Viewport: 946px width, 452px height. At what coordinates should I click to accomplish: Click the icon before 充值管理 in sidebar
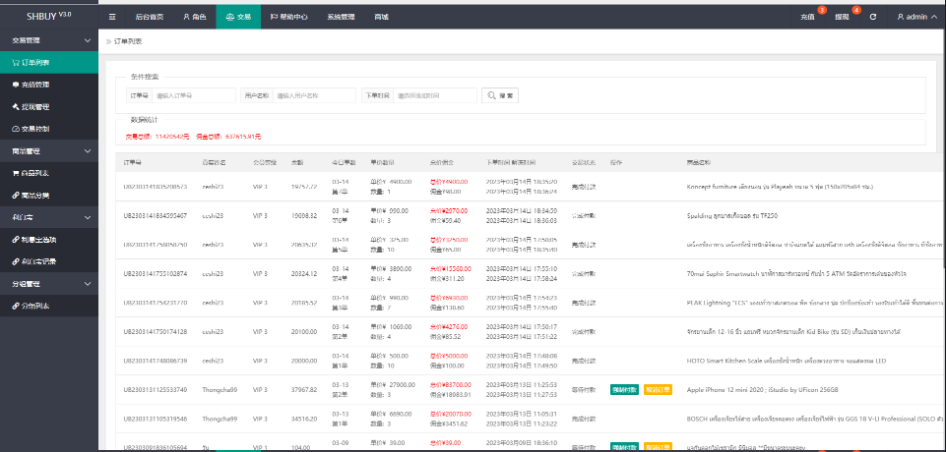(16, 84)
